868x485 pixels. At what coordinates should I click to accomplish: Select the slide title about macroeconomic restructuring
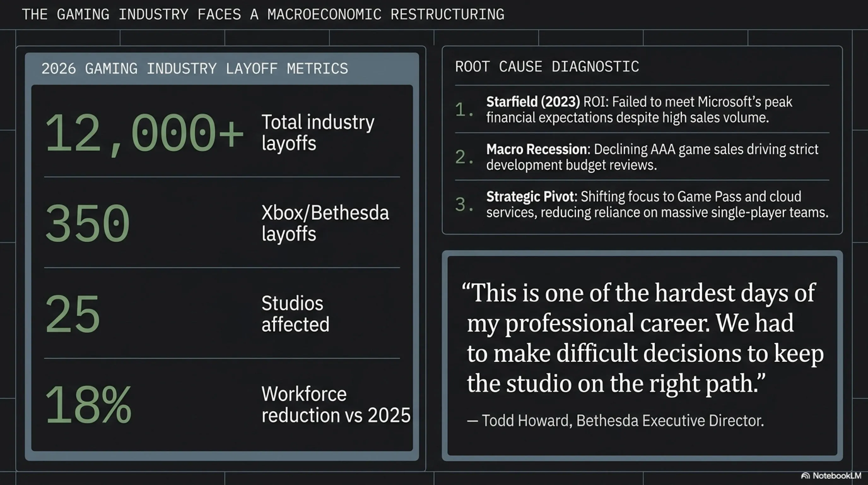(x=263, y=15)
